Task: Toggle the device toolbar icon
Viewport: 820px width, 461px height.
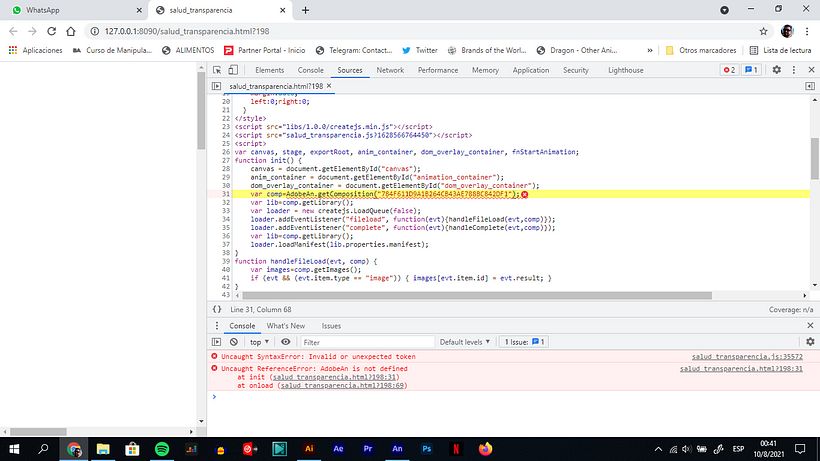Action: tap(233, 70)
